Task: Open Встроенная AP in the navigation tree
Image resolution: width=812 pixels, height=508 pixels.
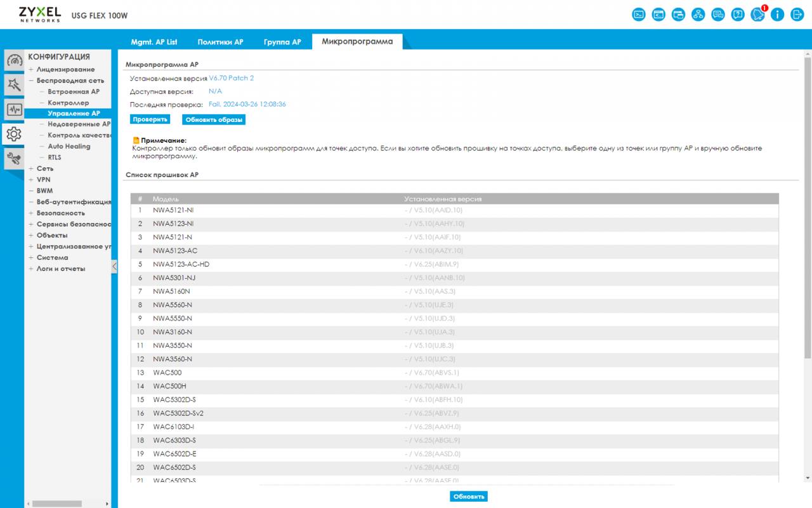Action: 74,91
